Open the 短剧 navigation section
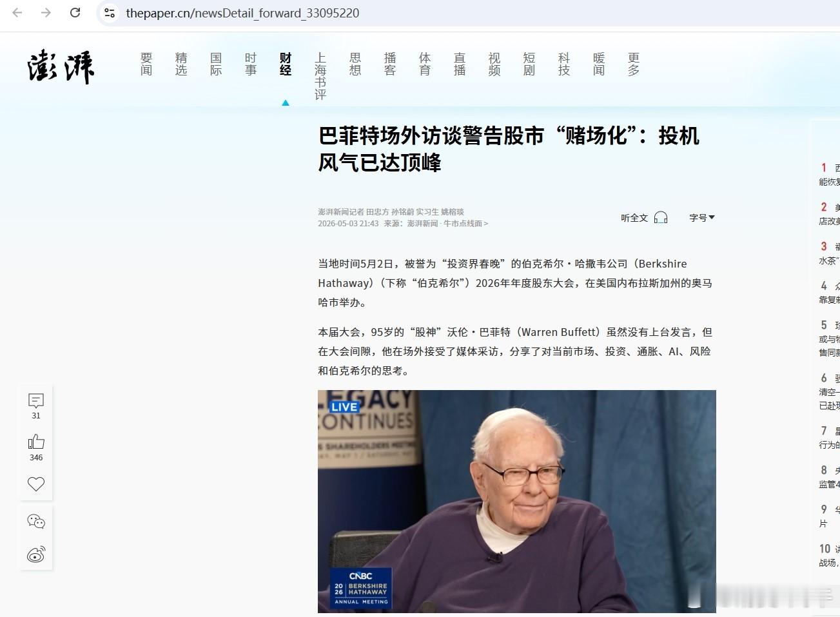Viewport: 840px width, 617px height. tap(529, 64)
